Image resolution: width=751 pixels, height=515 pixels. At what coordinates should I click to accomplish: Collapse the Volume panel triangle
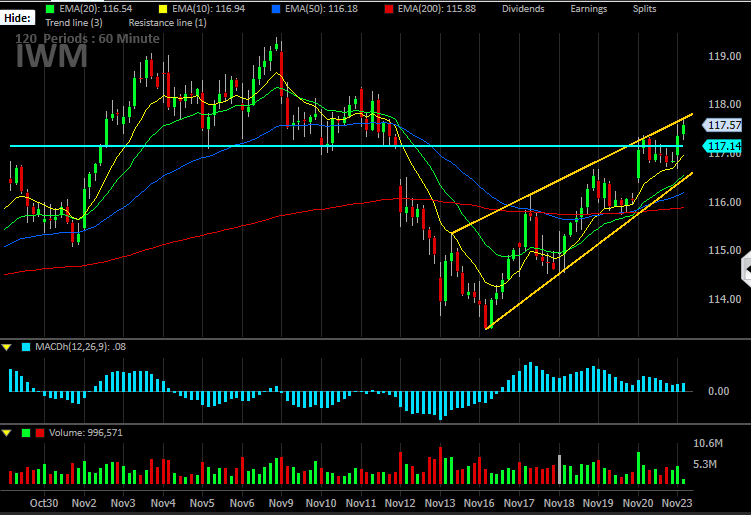7,433
